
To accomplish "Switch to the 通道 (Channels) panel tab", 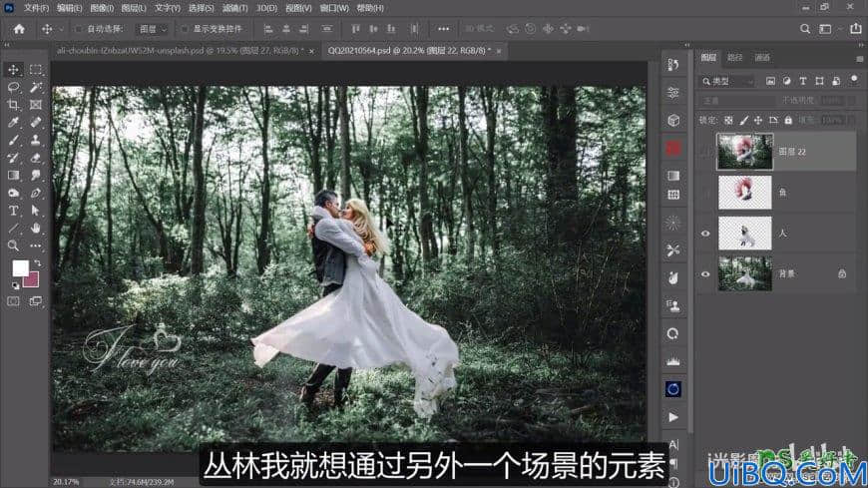I will tap(762, 57).
